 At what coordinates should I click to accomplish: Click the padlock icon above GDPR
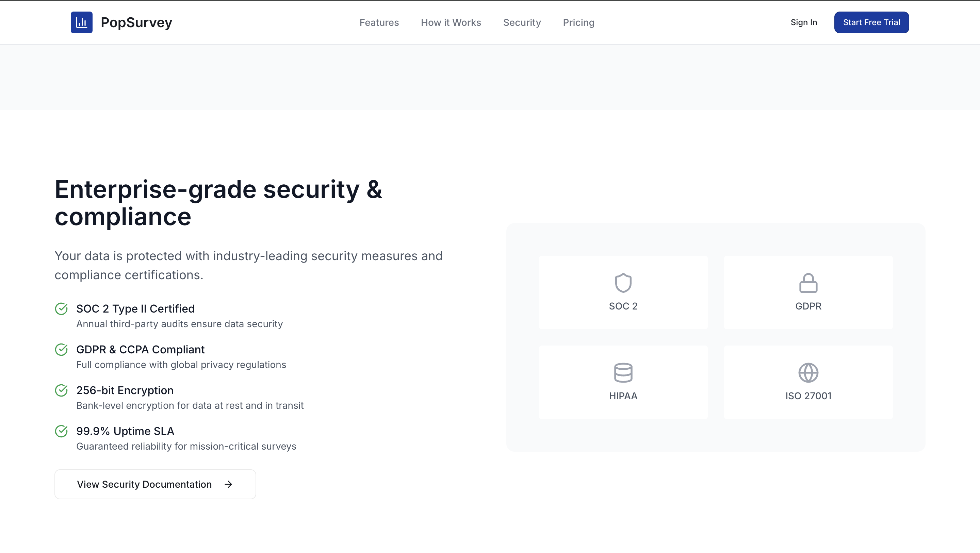click(x=808, y=283)
